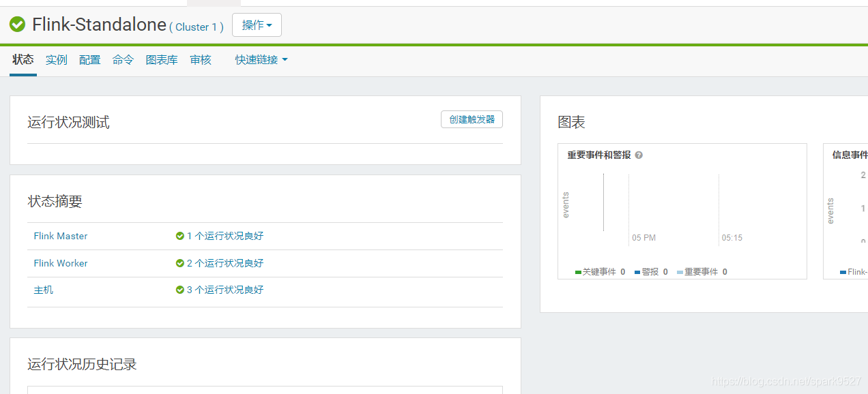The width and height of the screenshot is (868, 394).
Task: Click the Flink- legend entry in 信息事件 chart
Action: click(x=854, y=272)
